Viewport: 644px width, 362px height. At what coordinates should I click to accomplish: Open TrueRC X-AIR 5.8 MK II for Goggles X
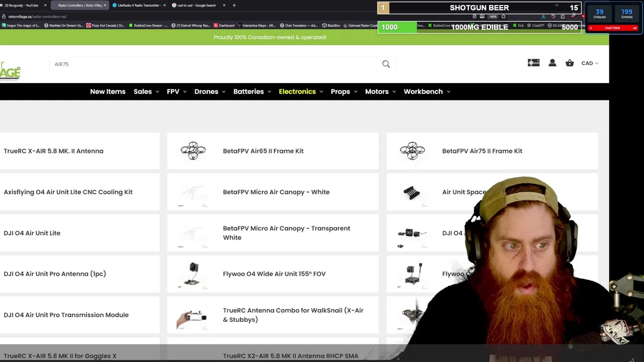(60, 356)
